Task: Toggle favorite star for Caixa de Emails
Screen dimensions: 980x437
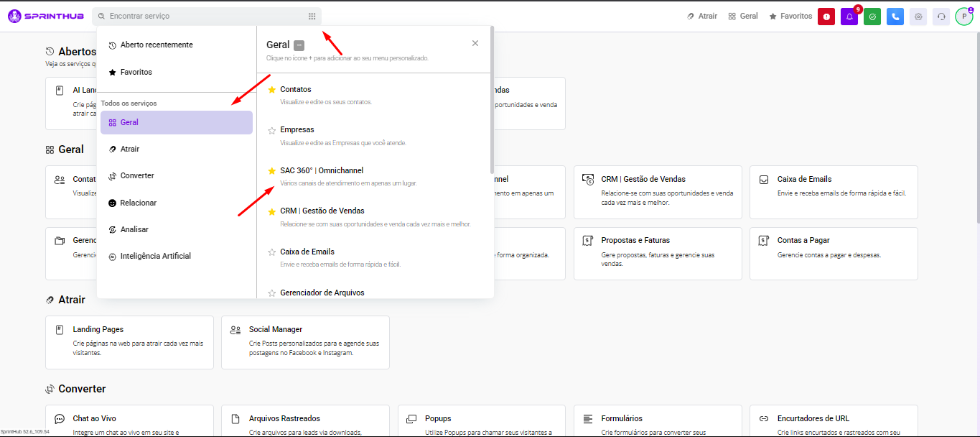Action: pyautogui.click(x=271, y=252)
